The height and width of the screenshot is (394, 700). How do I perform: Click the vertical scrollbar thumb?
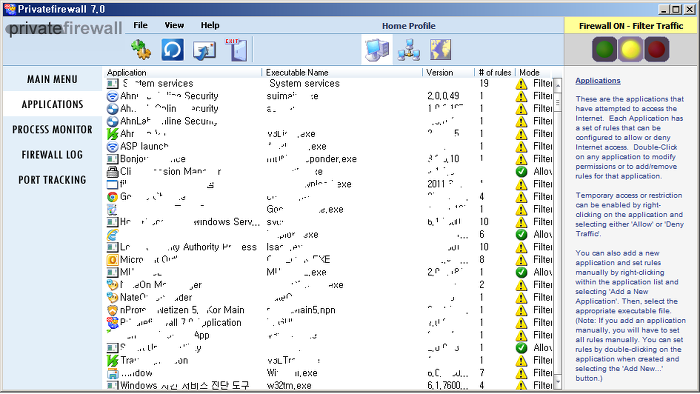(x=558, y=102)
